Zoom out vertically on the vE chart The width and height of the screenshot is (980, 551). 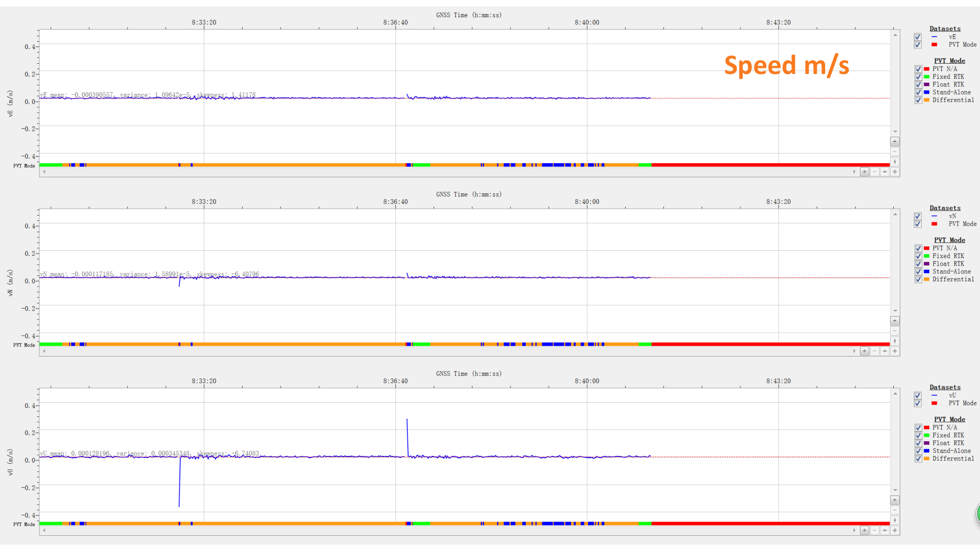[895, 151]
